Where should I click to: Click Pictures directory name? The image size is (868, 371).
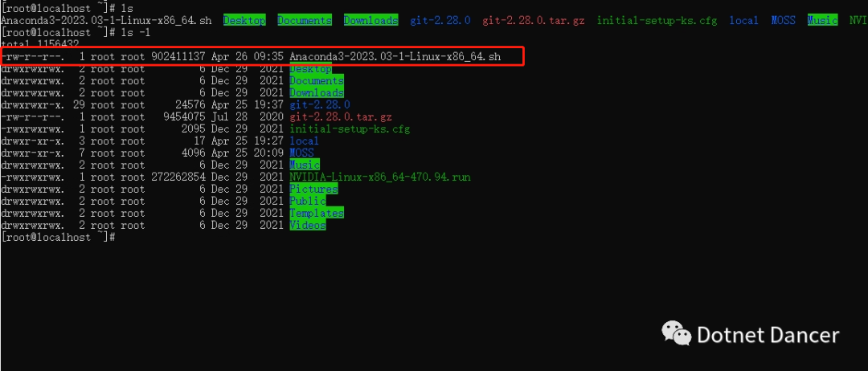(314, 189)
